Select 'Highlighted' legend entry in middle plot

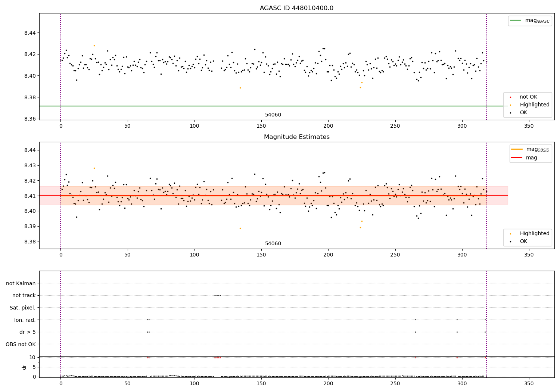pos(527,234)
